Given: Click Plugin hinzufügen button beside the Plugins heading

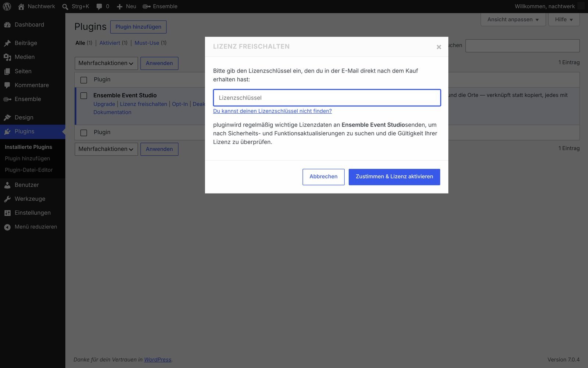Looking at the screenshot, I should pos(138,27).
